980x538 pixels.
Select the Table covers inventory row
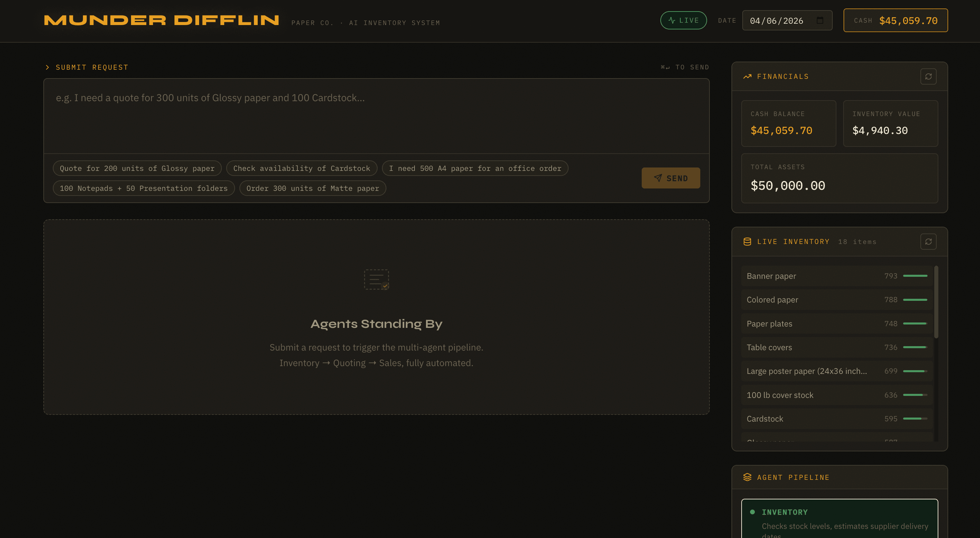[836, 347]
